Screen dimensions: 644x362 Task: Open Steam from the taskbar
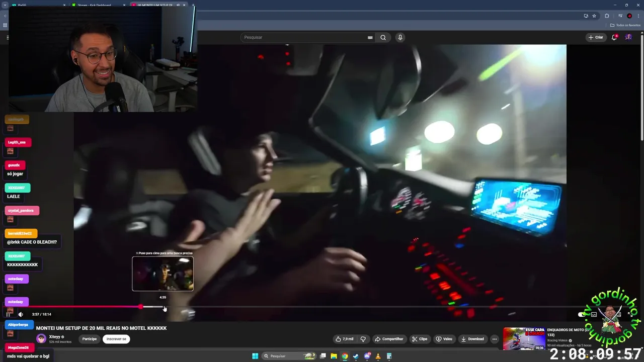[356, 356]
